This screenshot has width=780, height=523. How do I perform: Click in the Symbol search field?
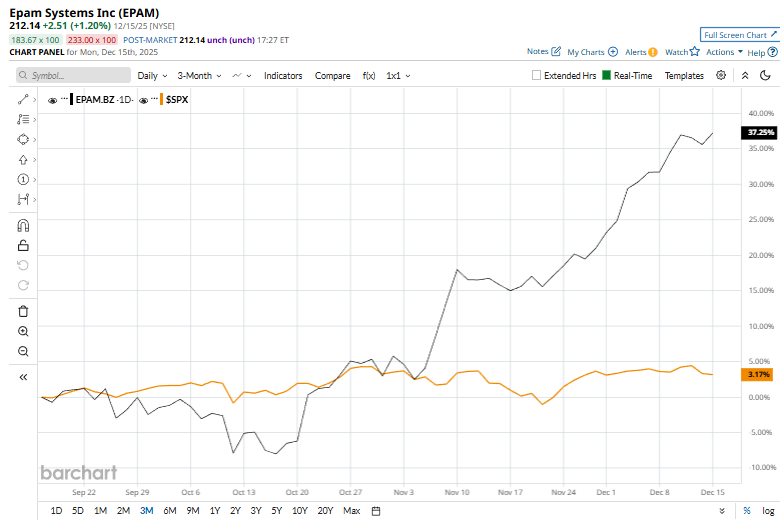74,75
